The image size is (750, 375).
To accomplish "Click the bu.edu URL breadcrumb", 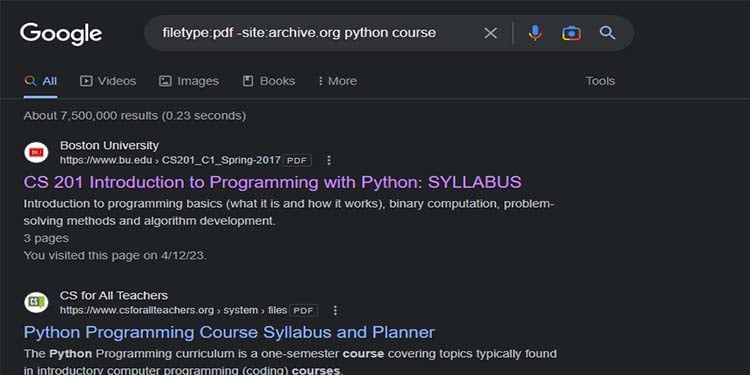I will click(x=170, y=160).
